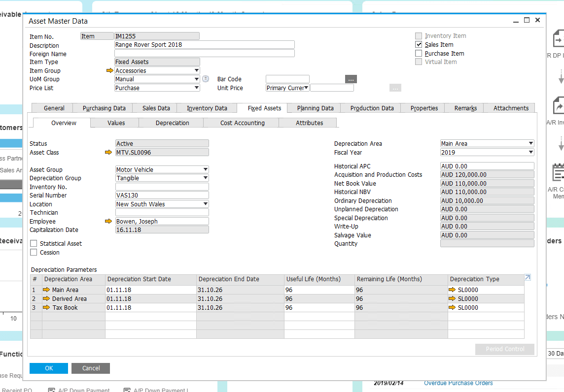
Task: Switch to the Inventory Data tab
Action: click(207, 108)
